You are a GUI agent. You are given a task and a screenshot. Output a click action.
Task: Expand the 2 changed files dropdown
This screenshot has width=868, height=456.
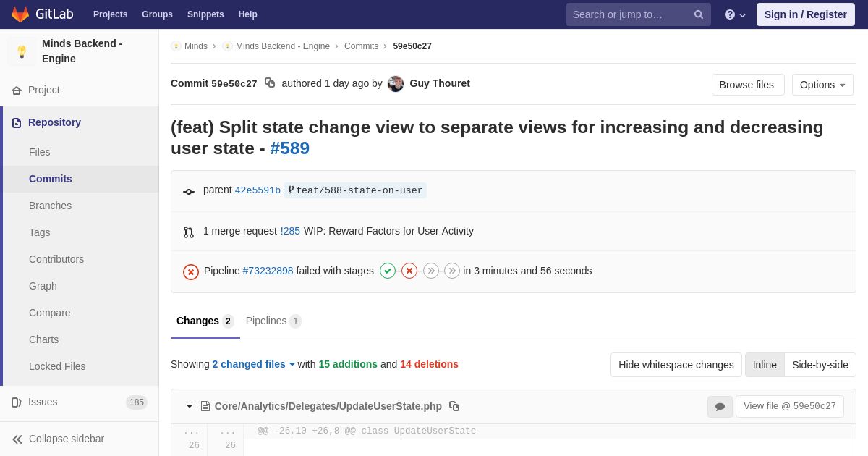[x=254, y=364]
